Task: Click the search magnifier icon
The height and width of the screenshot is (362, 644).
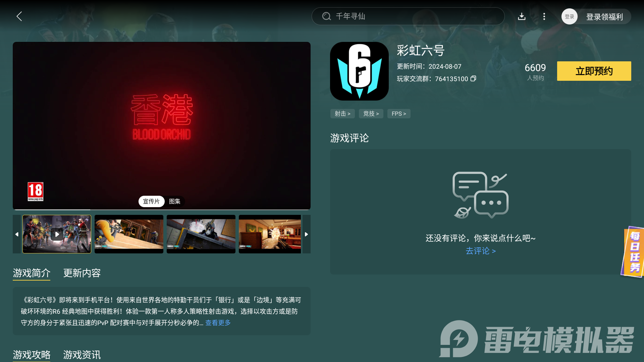Action: tap(326, 16)
